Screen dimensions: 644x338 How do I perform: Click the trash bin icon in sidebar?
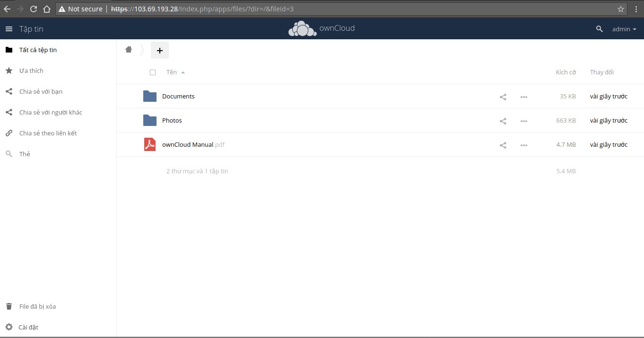9,306
